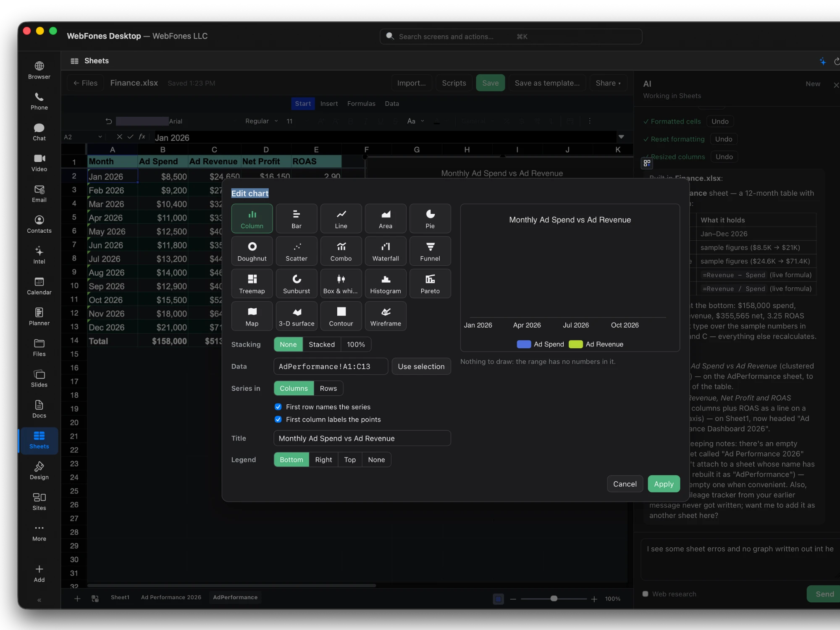Switch to the Insert ribbon tab

pyautogui.click(x=328, y=104)
